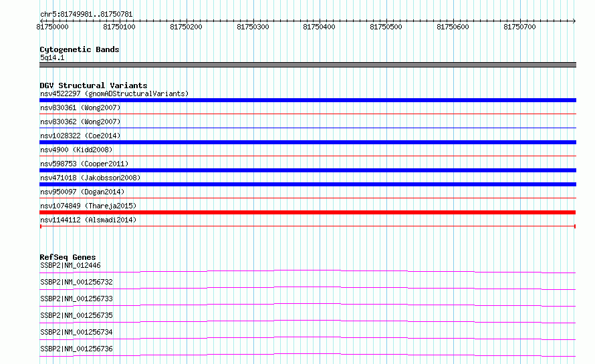
Task: Click ruler position 81750100
Action: tap(119, 27)
